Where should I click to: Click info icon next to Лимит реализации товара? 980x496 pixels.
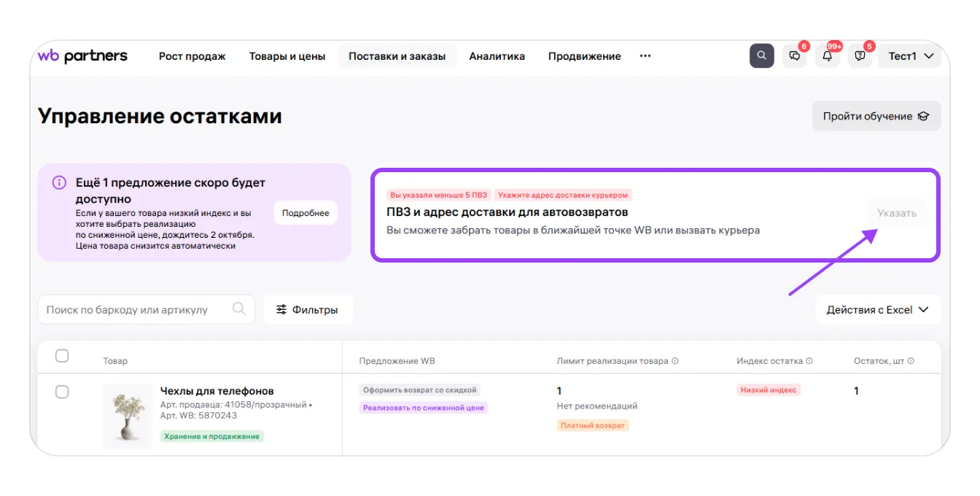click(674, 361)
